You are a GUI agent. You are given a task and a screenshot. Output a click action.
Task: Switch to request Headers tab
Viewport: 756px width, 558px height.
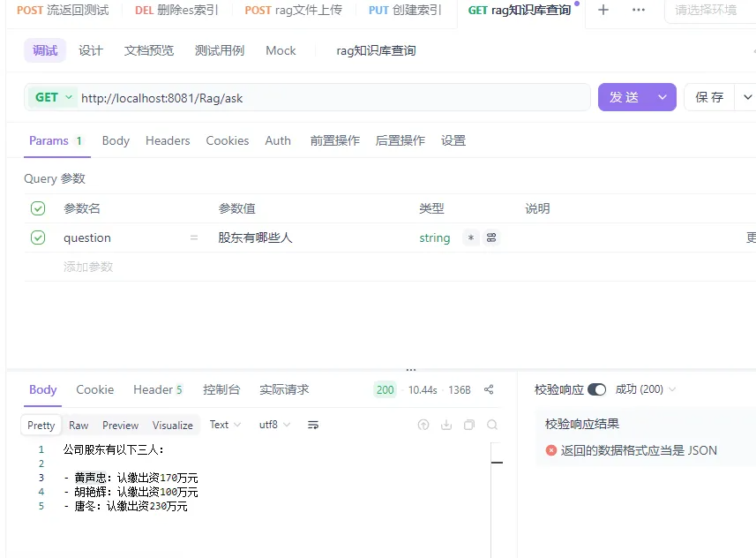click(x=168, y=140)
